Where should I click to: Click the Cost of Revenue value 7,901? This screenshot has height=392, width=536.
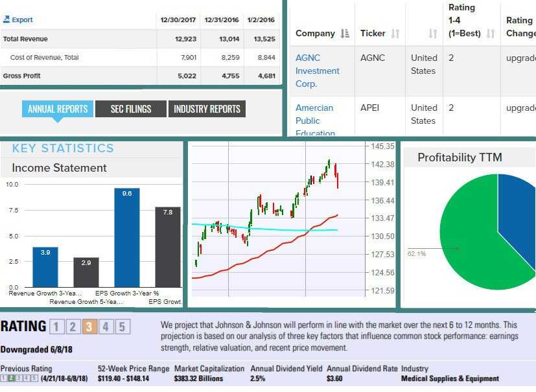click(189, 58)
